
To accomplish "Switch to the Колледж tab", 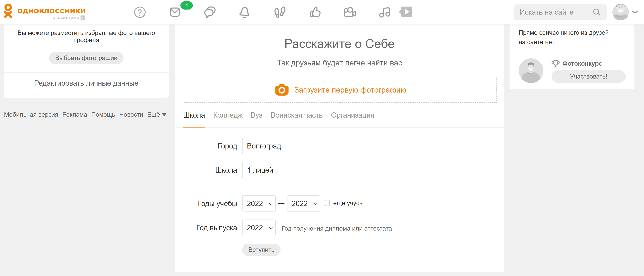I will tap(228, 115).
